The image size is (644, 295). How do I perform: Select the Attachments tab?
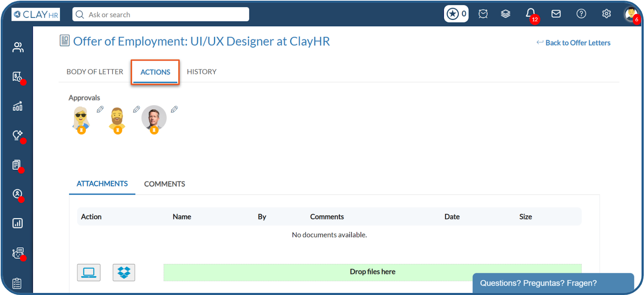[102, 184]
